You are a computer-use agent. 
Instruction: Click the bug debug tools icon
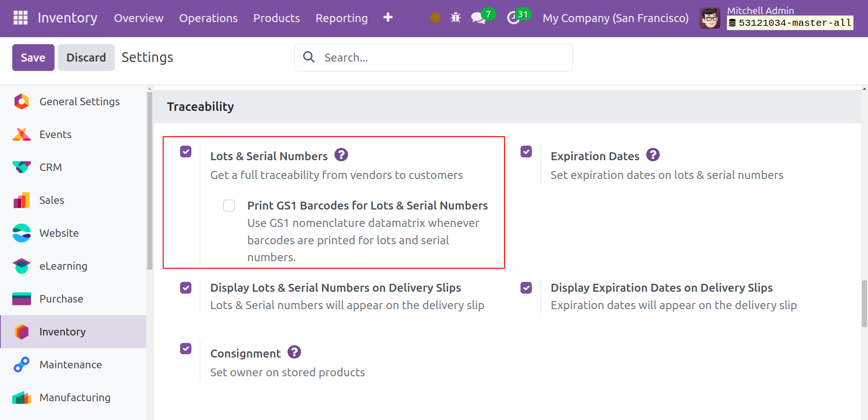tap(456, 18)
